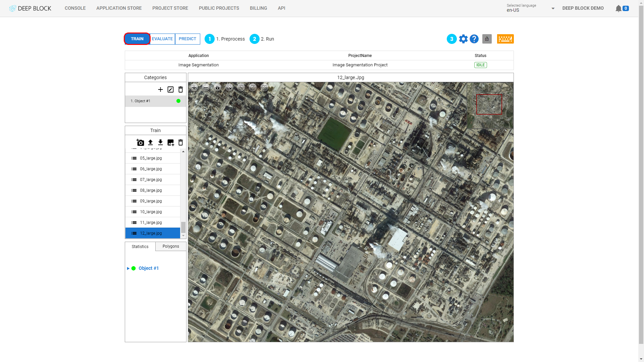
Task: Select language dropdown in top right
Action: [531, 8]
